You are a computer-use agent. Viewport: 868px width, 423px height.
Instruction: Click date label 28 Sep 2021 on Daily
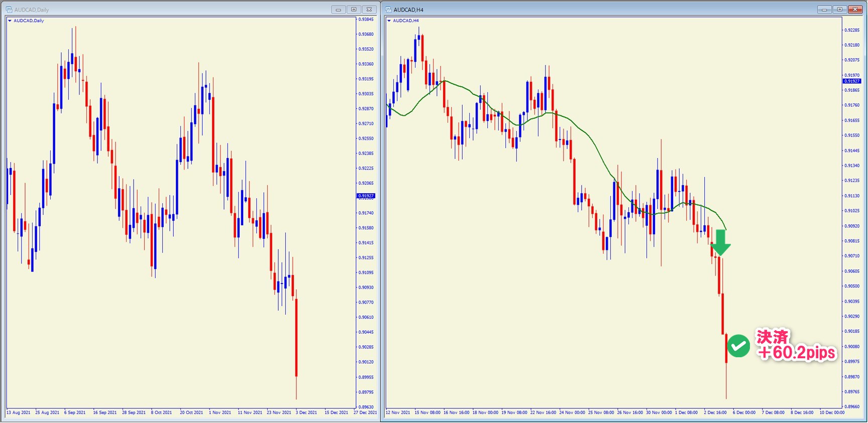[x=134, y=412]
